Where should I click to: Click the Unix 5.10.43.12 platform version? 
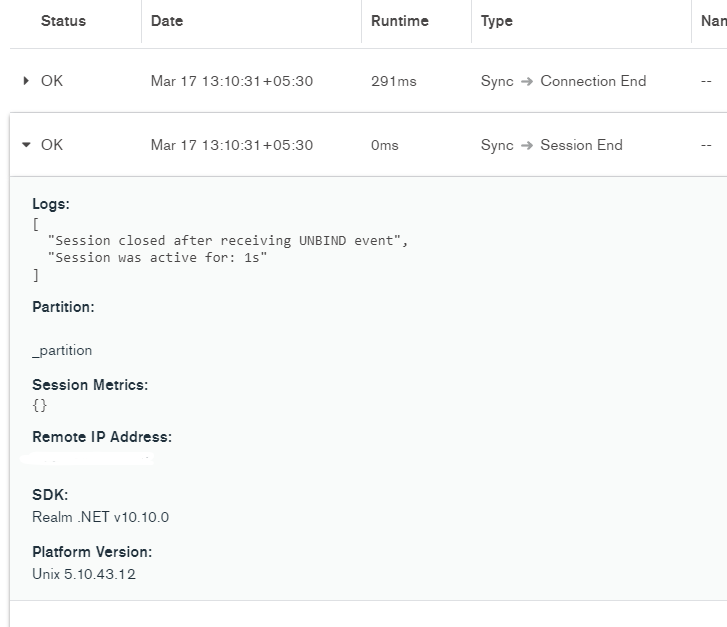[x=83, y=574]
